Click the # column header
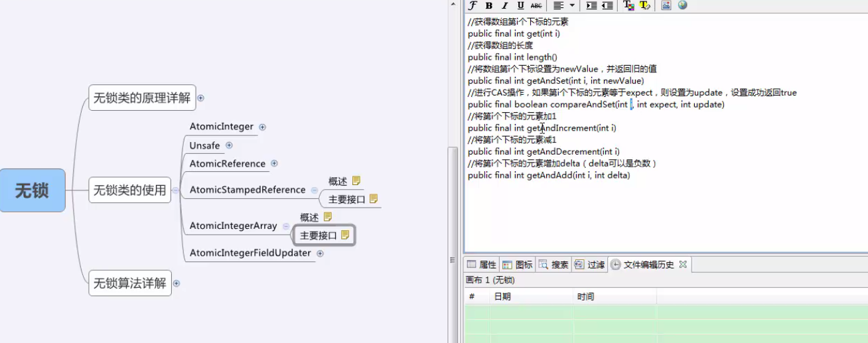868x343 pixels. click(476, 297)
